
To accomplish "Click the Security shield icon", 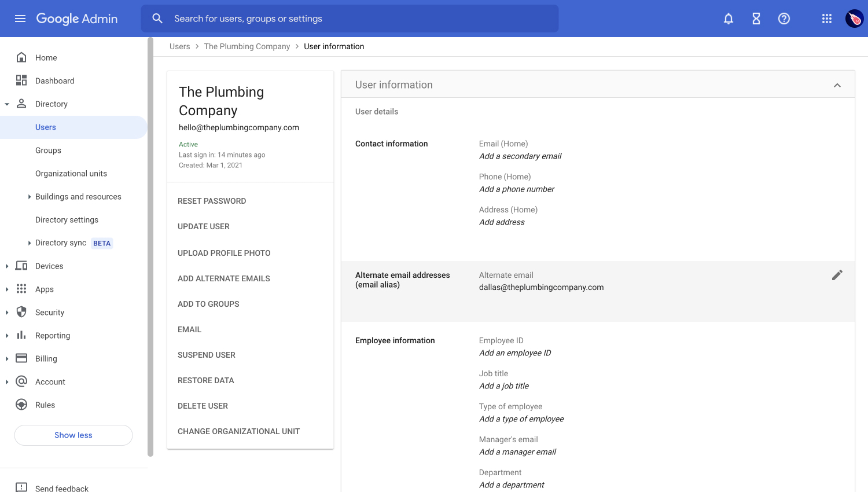I will 21,312.
